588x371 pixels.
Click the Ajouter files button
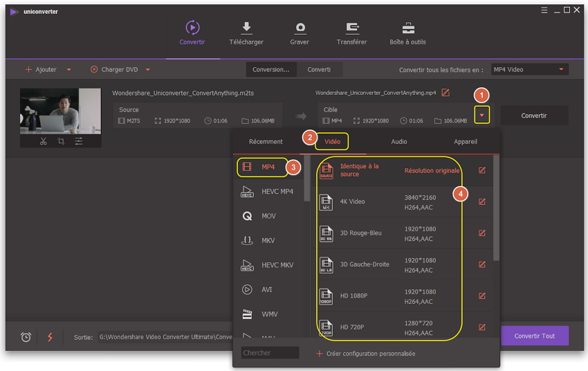[41, 69]
